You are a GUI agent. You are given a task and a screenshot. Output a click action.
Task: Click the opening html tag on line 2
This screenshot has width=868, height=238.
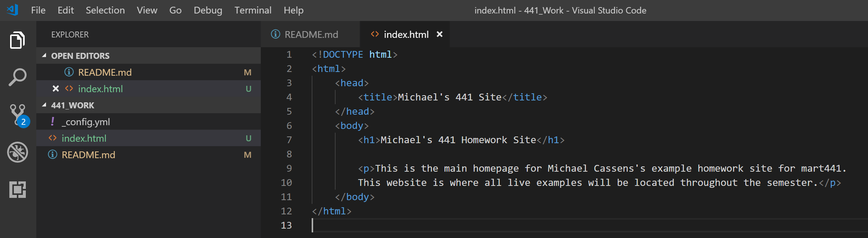pyautogui.click(x=329, y=69)
